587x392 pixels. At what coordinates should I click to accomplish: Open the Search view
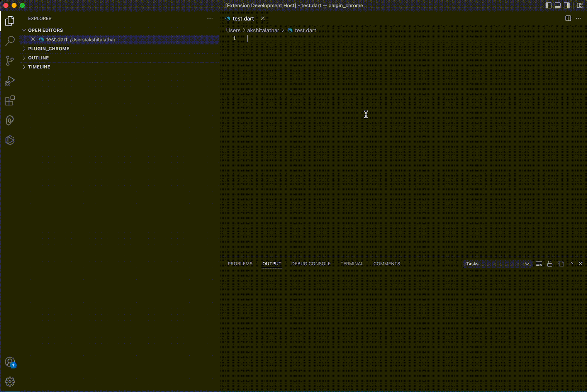pyautogui.click(x=10, y=41)
